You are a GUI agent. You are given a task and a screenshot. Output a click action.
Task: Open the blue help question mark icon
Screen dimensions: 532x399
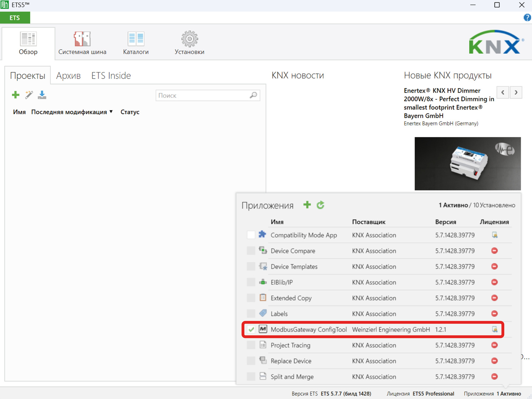coord(527,18)
